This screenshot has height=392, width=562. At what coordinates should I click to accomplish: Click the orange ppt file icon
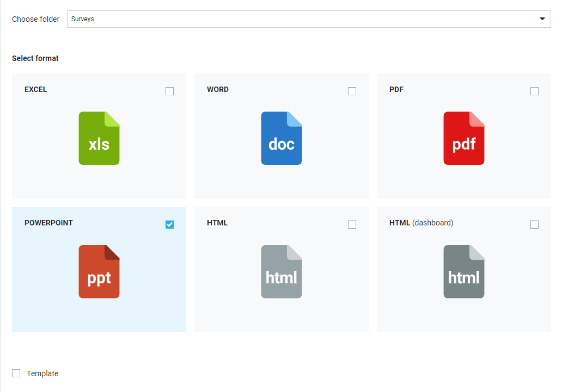[99, 272]
